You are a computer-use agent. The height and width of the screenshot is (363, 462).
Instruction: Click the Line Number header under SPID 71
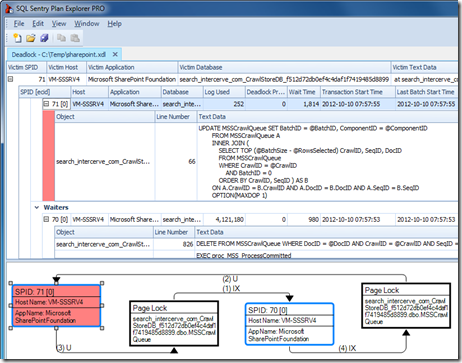click(176, 117)
